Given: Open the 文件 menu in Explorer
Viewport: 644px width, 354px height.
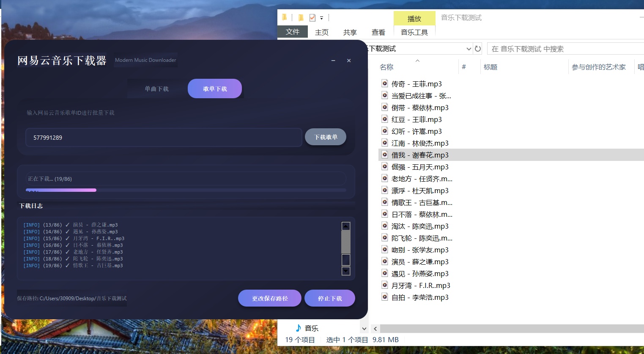Looking at the screenshot, I should (293, 32).
